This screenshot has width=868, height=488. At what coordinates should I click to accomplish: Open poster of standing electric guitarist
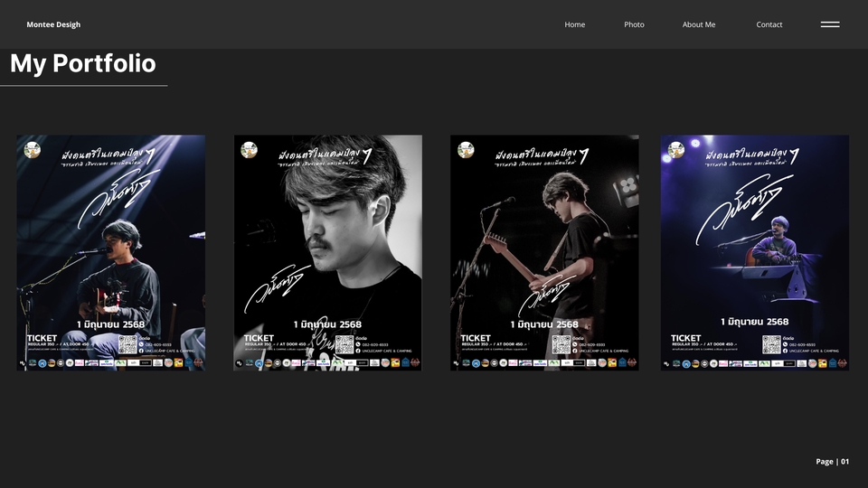point(544,253)
